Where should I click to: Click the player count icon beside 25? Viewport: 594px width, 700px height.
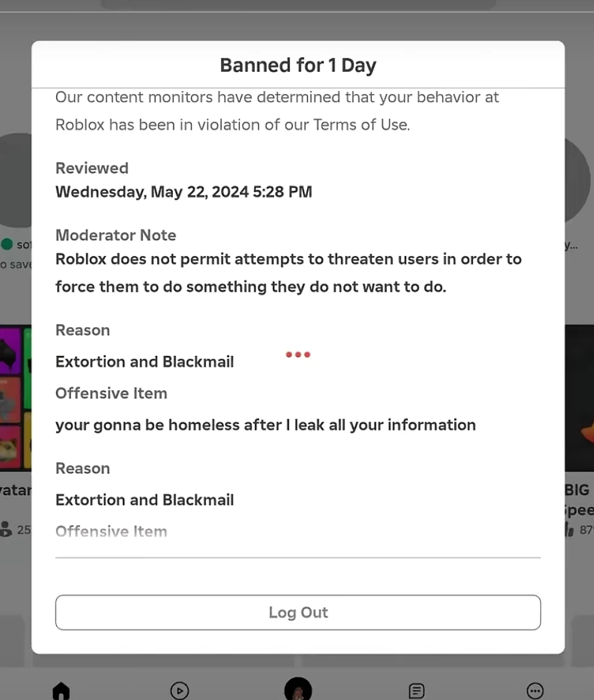click(6, 529)
